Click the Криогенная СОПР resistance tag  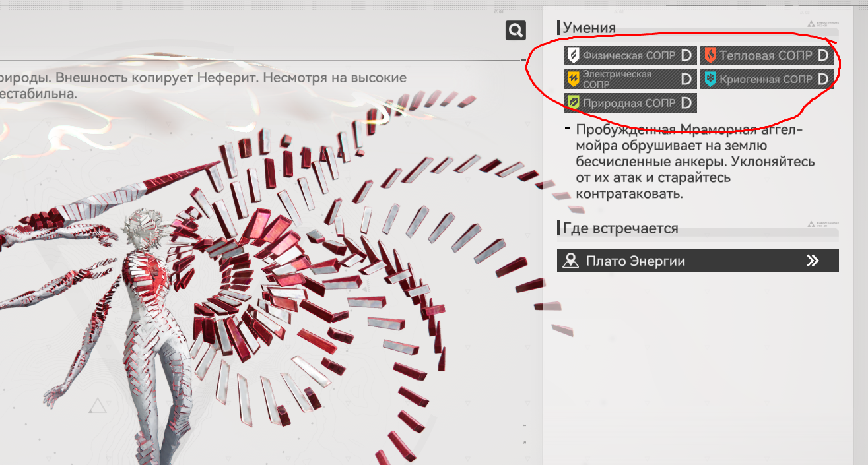point(767,79)
